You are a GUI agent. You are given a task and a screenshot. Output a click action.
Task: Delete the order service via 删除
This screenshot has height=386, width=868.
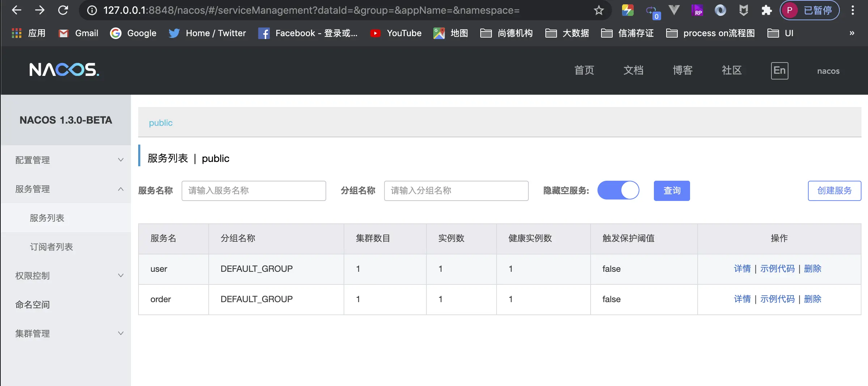812,299
